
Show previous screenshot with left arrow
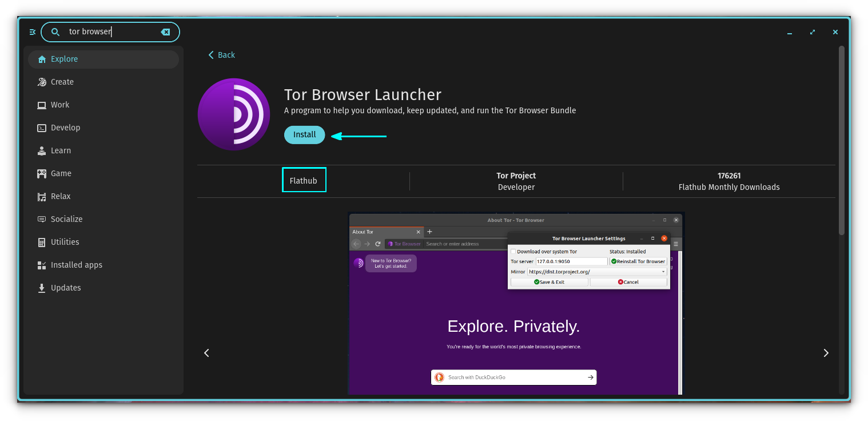[x=207, y=353]
